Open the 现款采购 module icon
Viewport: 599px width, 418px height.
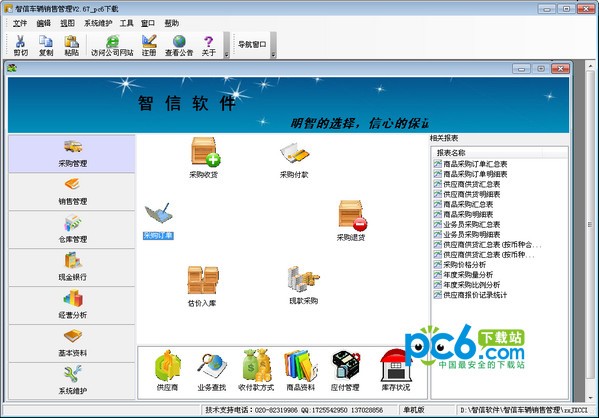[x=304, y=285]
